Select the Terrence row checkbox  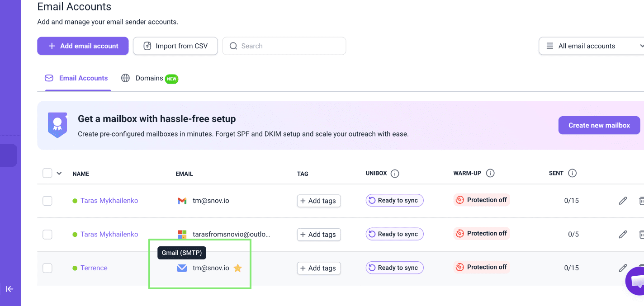pyautogui.click(x=47, y=268)
